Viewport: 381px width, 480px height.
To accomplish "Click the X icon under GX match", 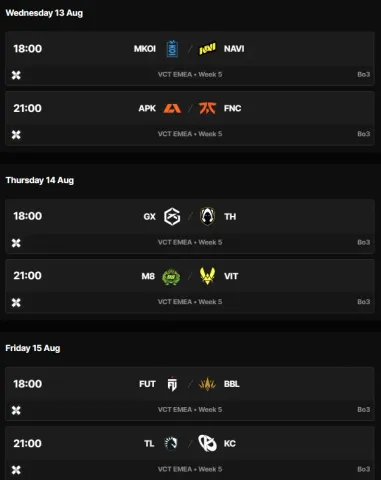I will (x=16, y=243).
